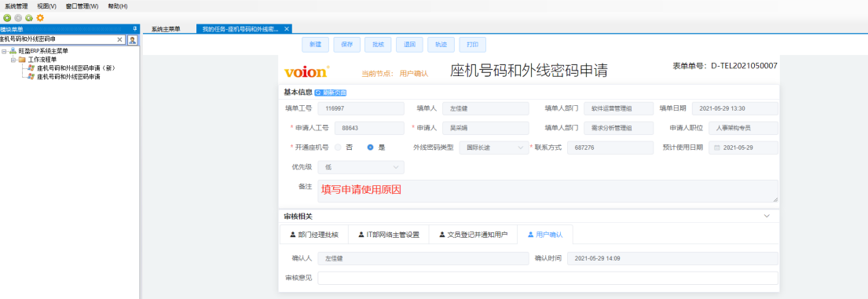This screenshot has height=299, width=868.
Task: Click the green refresh toolbar icon
Action: pyautogui.click(x=29, y=18)
